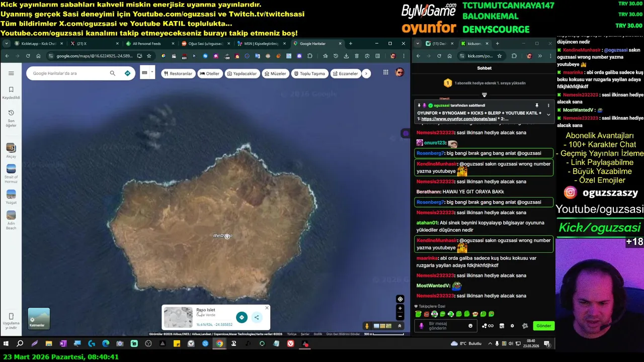Select the Akçay recent place

pyautogui.click(x=11, y=150)
